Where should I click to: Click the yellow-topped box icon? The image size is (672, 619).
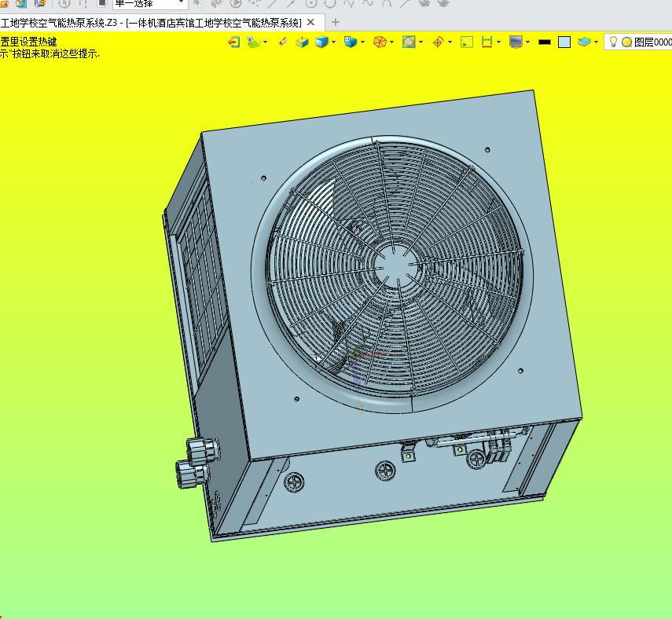(x=302, y=42)
